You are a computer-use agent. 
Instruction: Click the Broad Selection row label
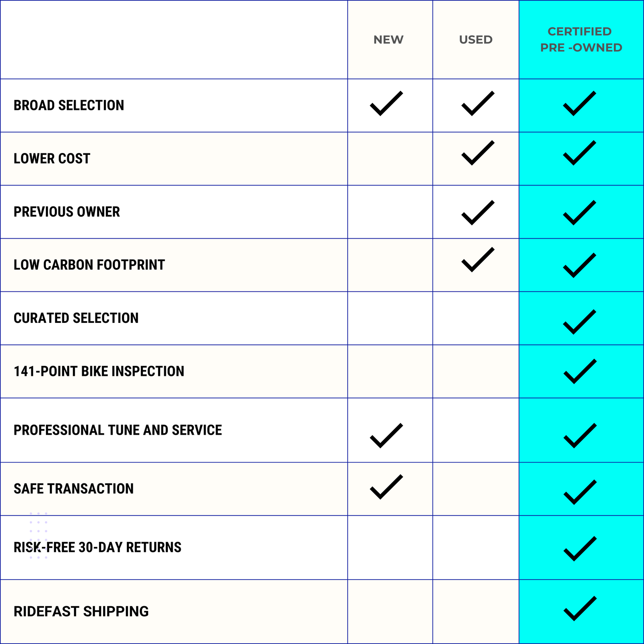click(x=69, y=105)
